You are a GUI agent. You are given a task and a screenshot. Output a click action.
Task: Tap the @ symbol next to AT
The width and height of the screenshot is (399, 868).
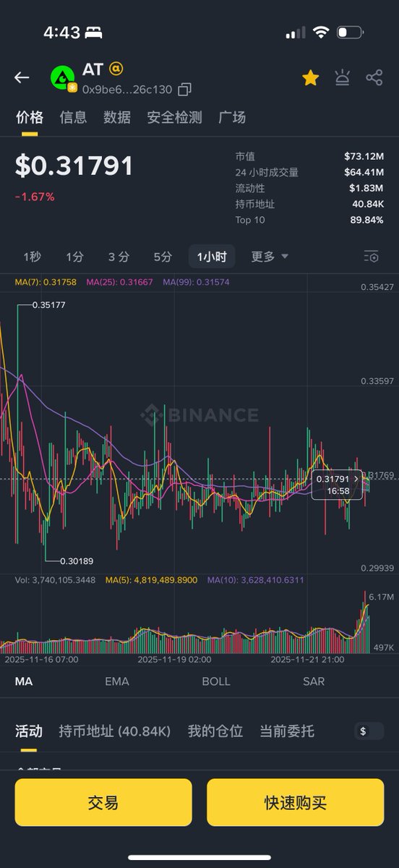click(116, 69)
